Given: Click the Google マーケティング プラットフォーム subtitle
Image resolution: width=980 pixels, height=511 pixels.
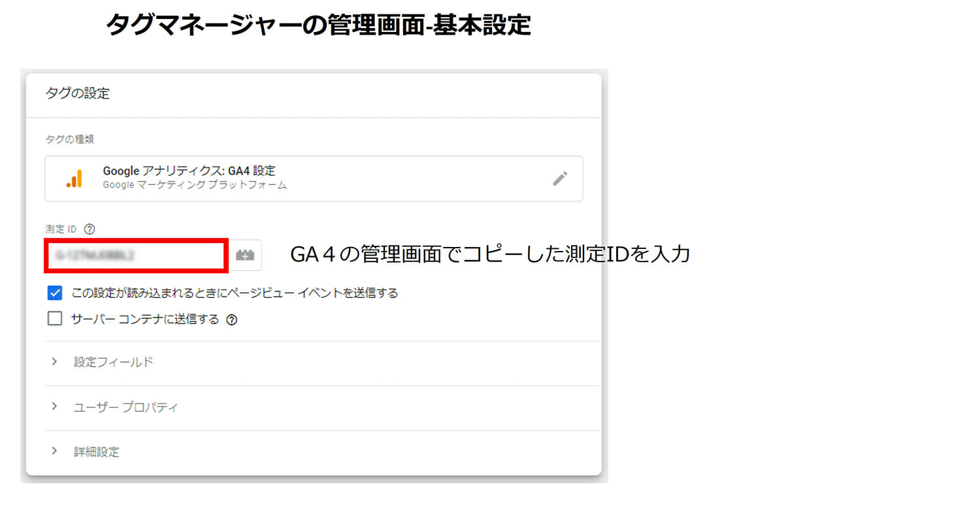Looking at the screenshot, I should point(195,185).
